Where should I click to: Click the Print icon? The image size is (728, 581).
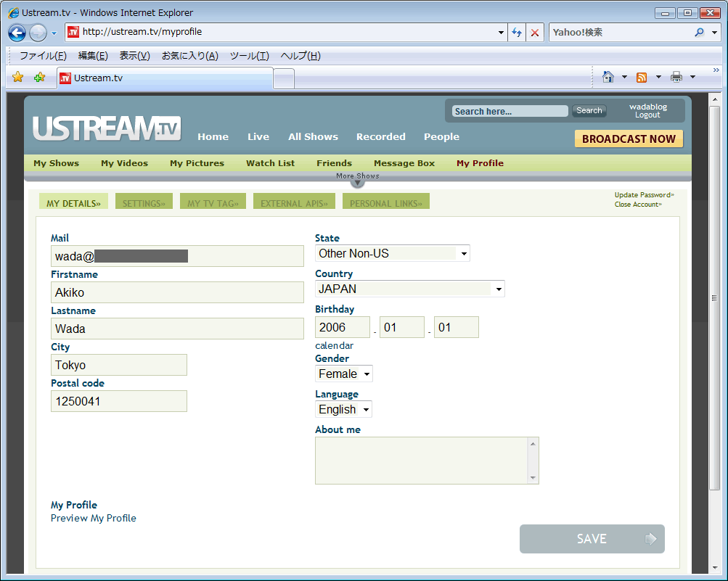pyautogui.click(x=676, y=78)
